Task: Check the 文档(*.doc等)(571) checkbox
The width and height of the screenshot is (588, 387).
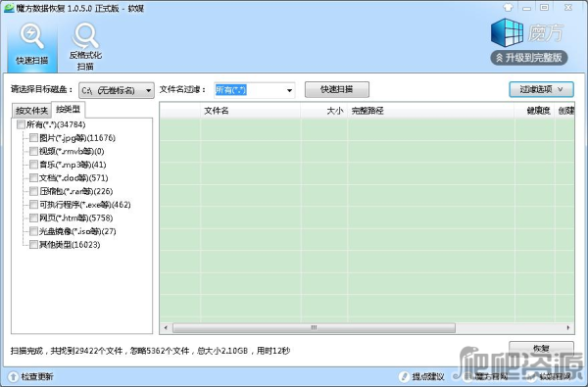Action: (33, 177)
